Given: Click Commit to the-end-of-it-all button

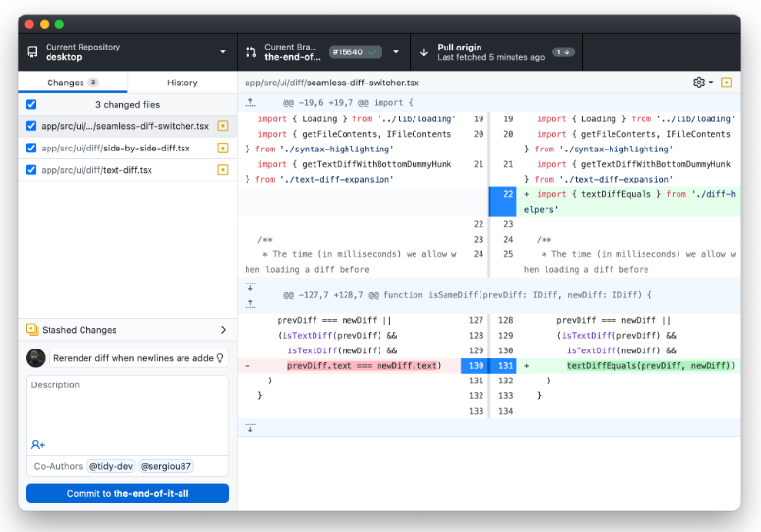Looking at the screenshot, I should tap(128, 493).
